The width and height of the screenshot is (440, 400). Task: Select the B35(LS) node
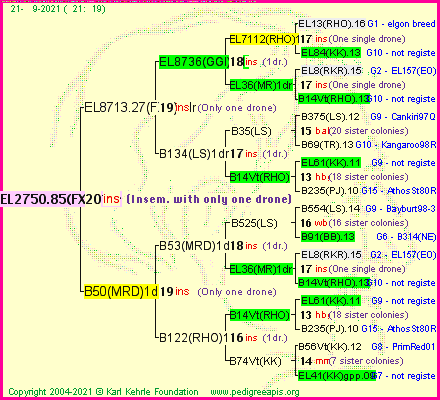click(251, 131)
